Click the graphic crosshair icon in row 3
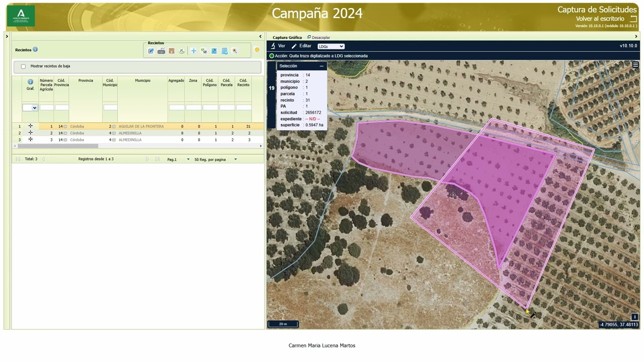This screenshot has width=644, height=362. 30,139
